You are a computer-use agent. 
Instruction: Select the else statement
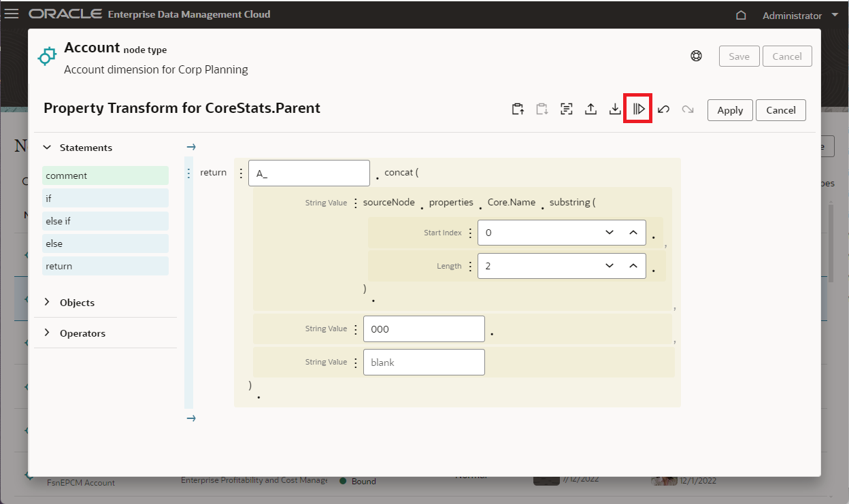pyautogui.click(x=105, y=243)
